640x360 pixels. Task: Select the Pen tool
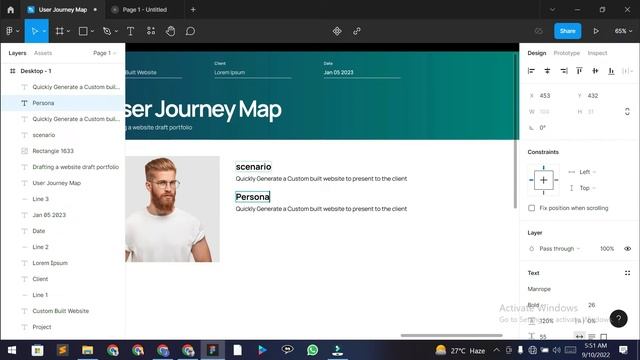[x=107, y=31]
